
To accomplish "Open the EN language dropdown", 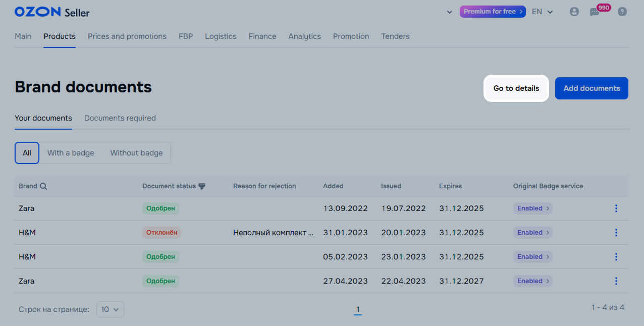I will click(x=543, y=12).
